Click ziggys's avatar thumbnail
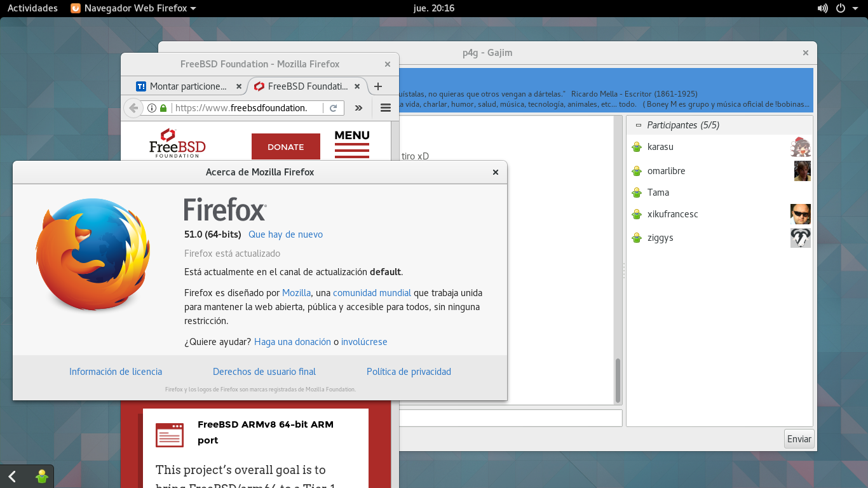The width and height of the screenshot is (868, 488). tap(801, 238)
